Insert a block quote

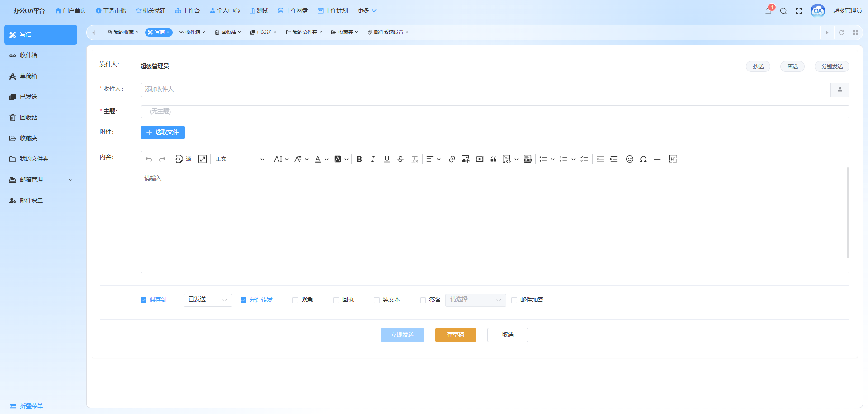(x=493, y=159)
